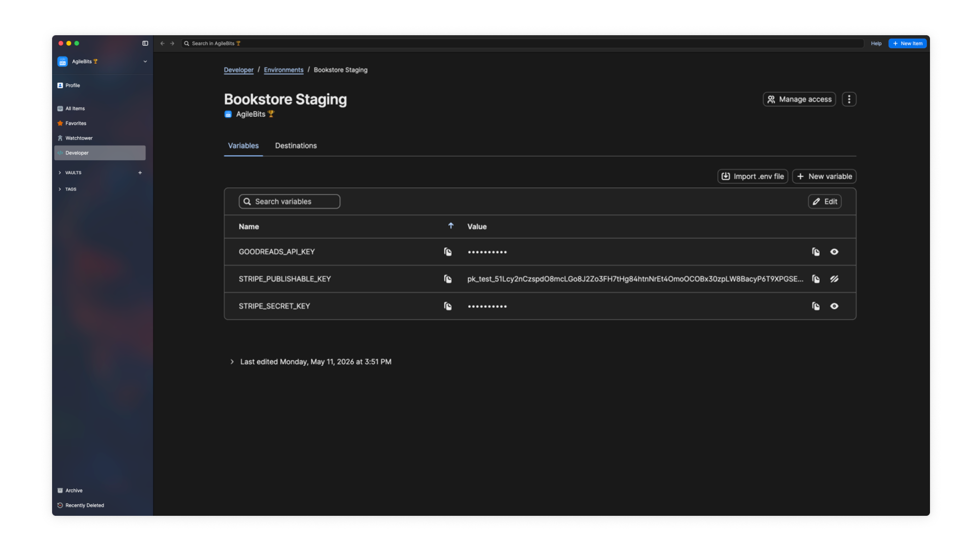The width and height of the screenshot is (980, 551).
Task: Click the New variable button
Action: click(x=824, y=177)
